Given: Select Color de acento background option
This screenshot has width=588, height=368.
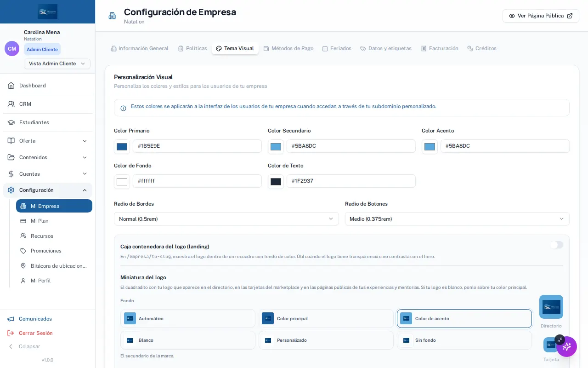Looking at the screenshot, I should [x=464, y=318].
